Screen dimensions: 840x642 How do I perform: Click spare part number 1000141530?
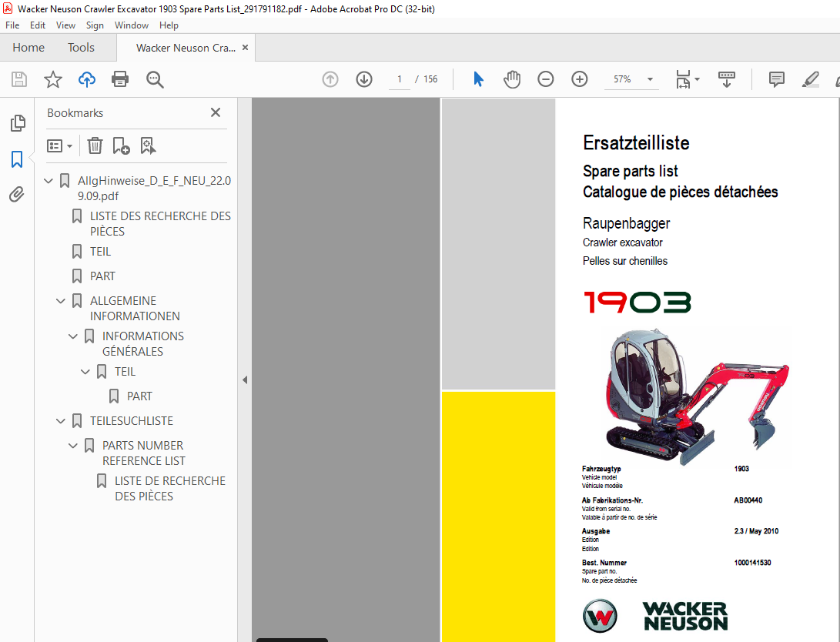(752, 563)
